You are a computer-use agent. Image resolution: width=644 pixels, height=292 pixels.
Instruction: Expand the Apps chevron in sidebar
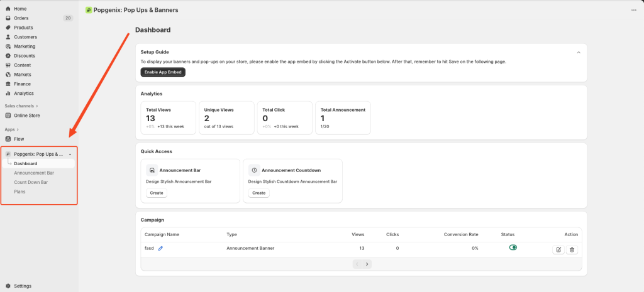18,129
